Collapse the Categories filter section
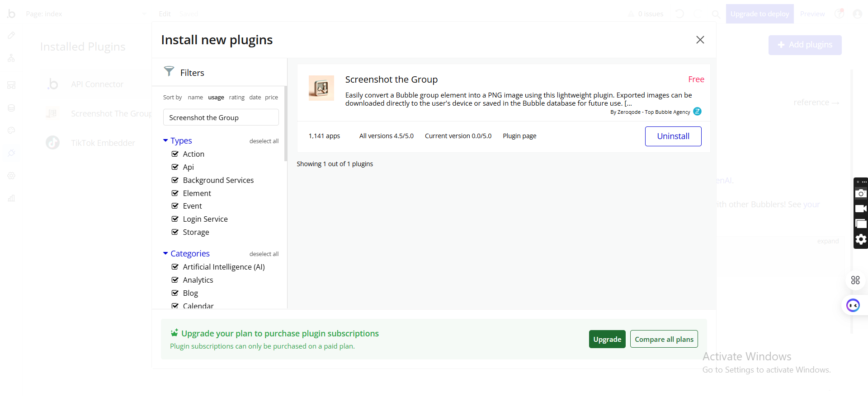 (165, 254)
